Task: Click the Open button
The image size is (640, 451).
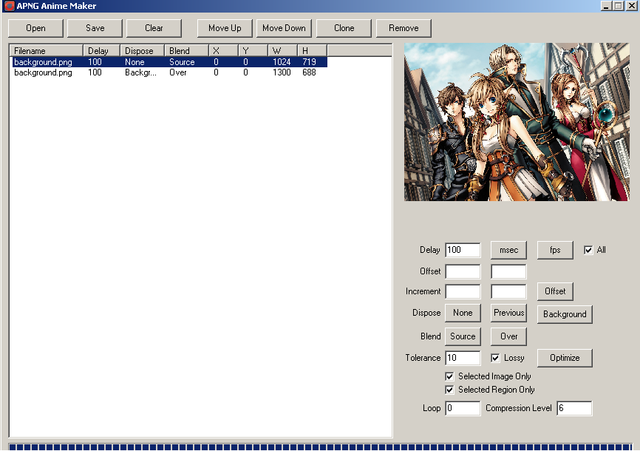Action: [x=36, y=28]
